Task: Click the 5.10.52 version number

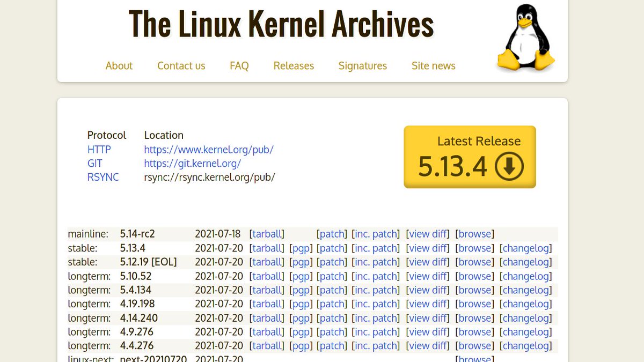Action: [136, 276]
